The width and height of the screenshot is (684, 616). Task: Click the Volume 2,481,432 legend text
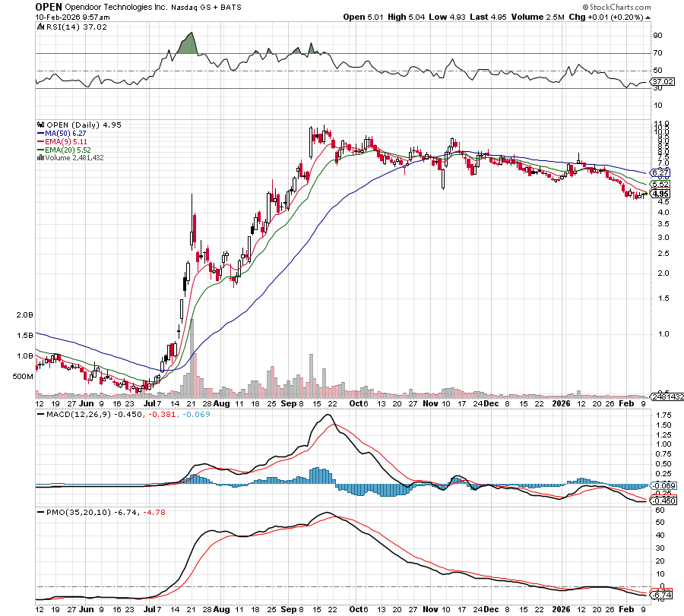(x=74, y=158)
